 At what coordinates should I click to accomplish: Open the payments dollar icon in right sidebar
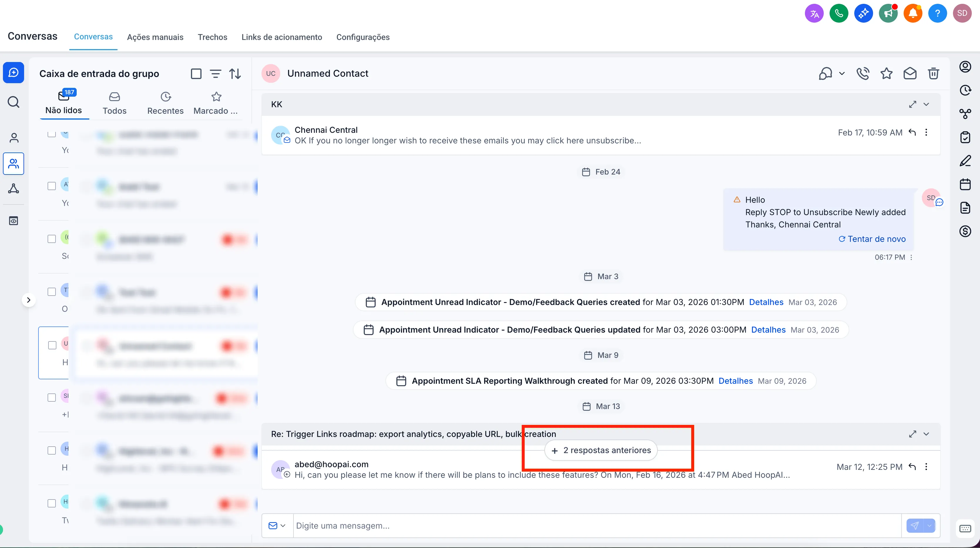click(x=965, y=231)
